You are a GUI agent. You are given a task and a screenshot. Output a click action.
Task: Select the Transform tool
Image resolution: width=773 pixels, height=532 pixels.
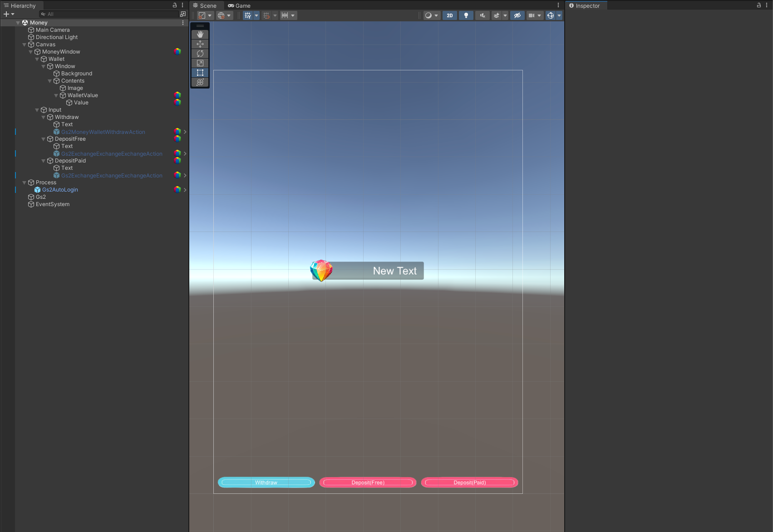(x=200, y=82)
